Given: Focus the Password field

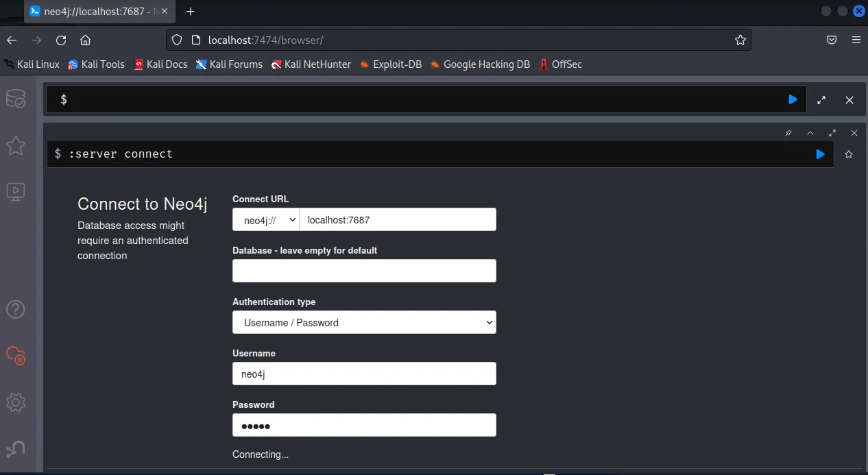Looking at the screenshot, I should point(364,425).
